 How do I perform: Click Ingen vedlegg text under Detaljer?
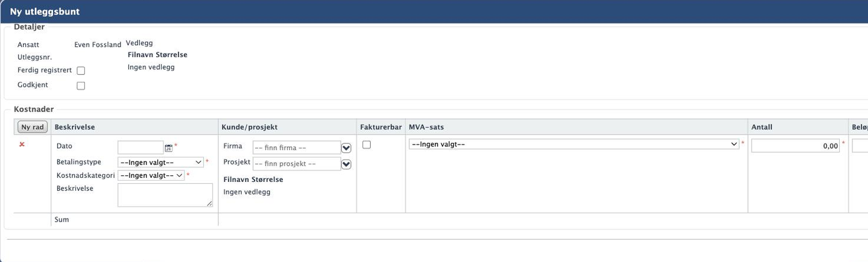[x=151, y=67]
